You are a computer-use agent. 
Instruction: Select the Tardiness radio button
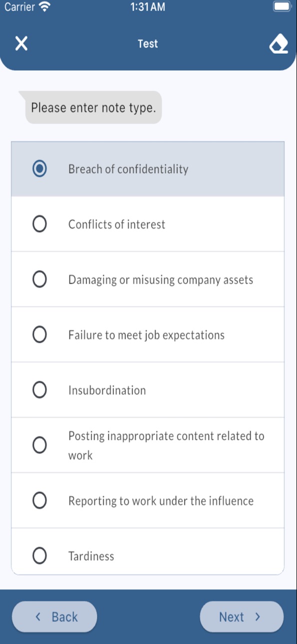click(x=39, y=556)
